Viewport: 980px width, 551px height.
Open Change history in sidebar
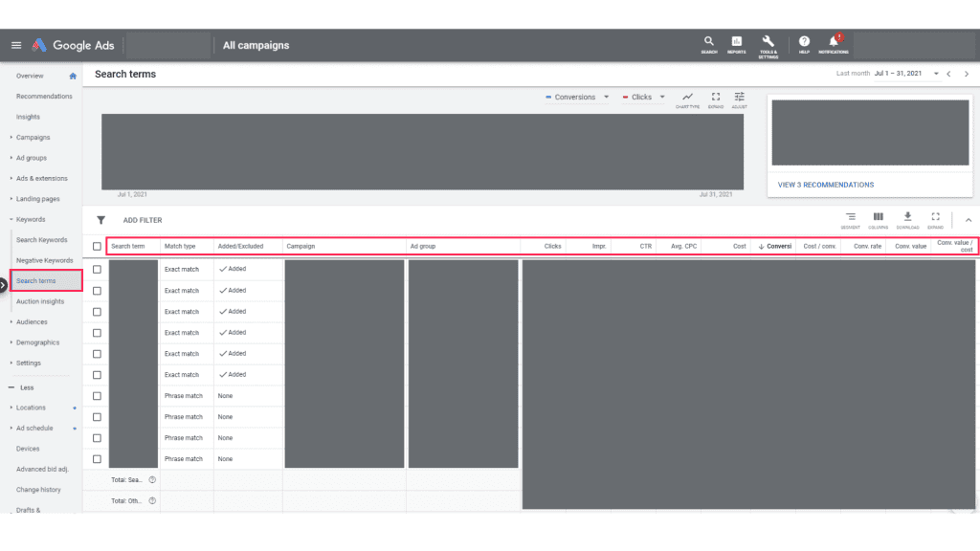pyautogui.click(x=38, y=490)
